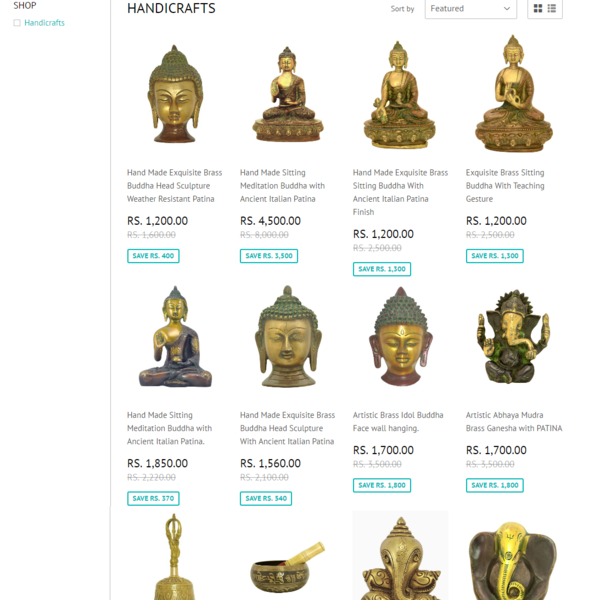600x600 pixels.
Task: View the Rs. 4,500 meditation Buddha image
Action: [288, 94]
